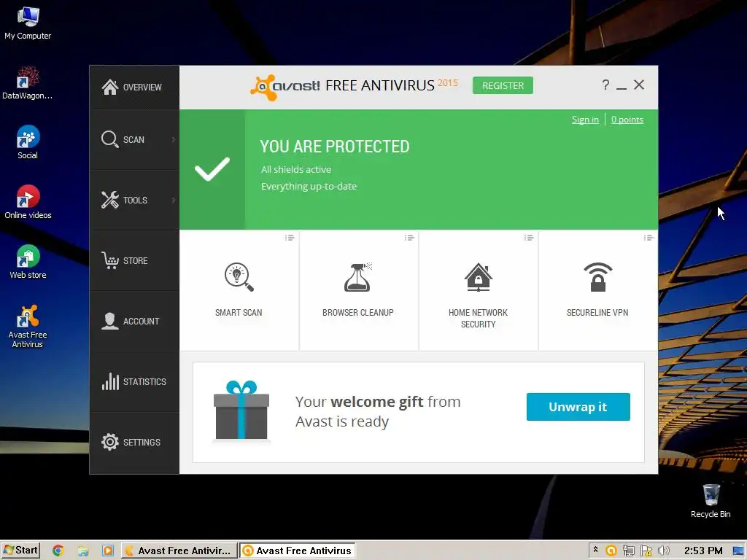Click the volume speaker tray icon
The height and width of the screenshot is (560, 747).
point(663,551)
